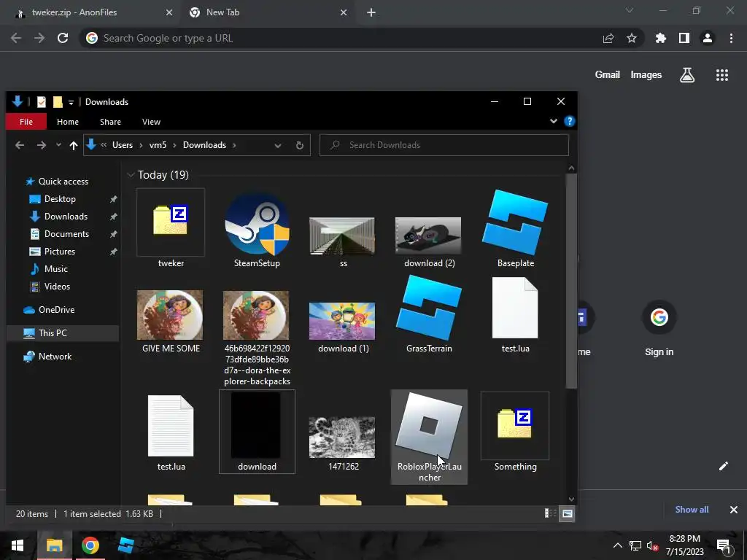Open Network in navigation pane
The image size is (747, 560).
[x=55, y=357]
